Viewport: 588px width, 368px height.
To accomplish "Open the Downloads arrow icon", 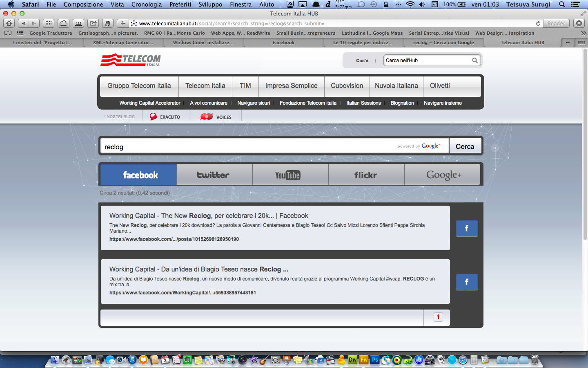I will click(579, 23).
